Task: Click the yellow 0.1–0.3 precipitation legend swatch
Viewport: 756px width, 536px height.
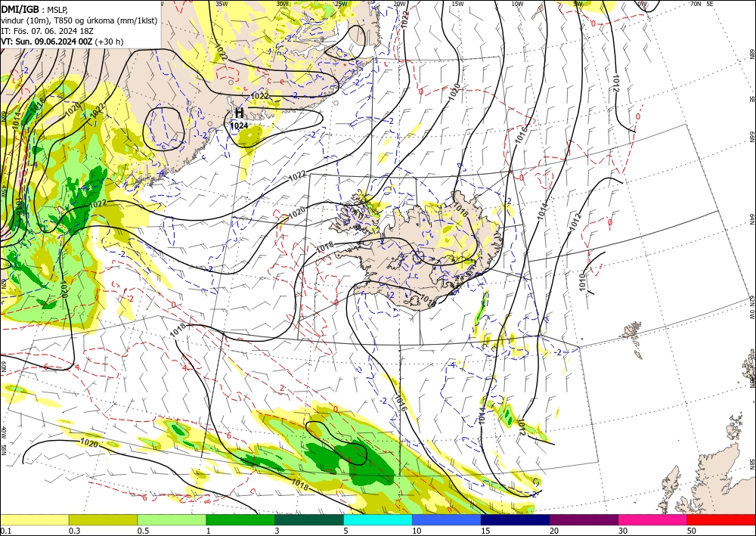Action: coord(34,519)
